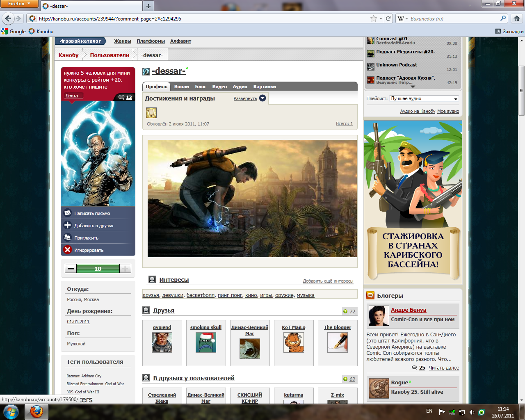Click the achievement scroll badge icon
Screen dimensions: 525x420
[x=151, y=113]
